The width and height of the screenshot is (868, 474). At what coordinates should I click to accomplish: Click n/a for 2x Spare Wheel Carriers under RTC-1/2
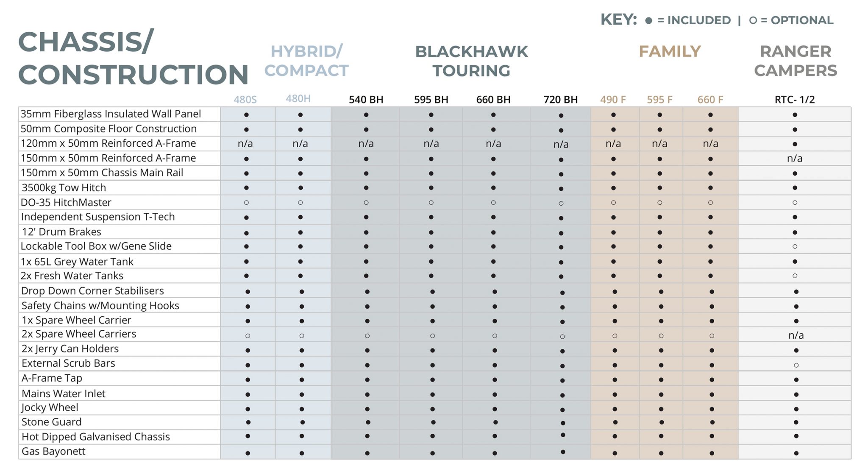[796, 335]
